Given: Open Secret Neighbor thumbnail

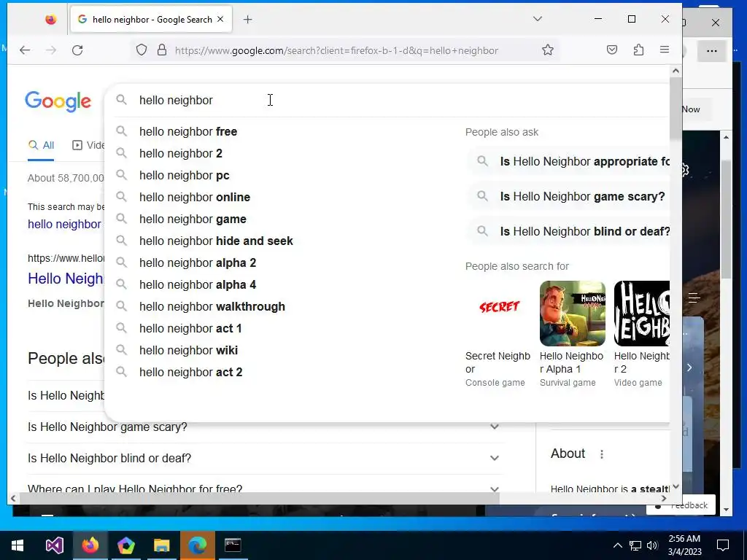Looking at the screenshot, I should pyautogui.click(x=498, y=314).
